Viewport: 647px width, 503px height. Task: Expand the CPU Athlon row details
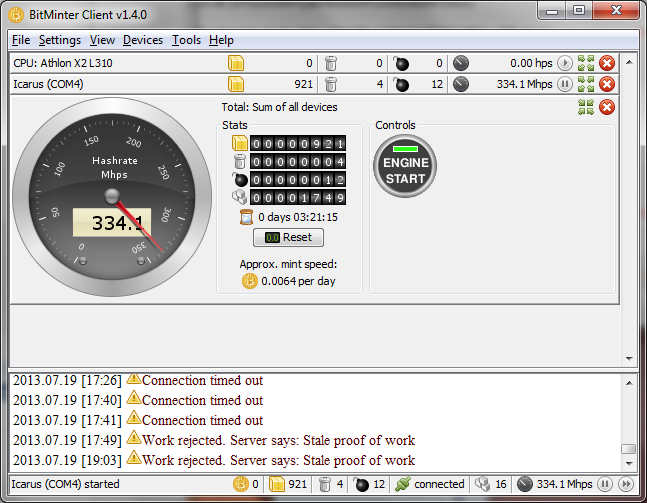(586, 63)
